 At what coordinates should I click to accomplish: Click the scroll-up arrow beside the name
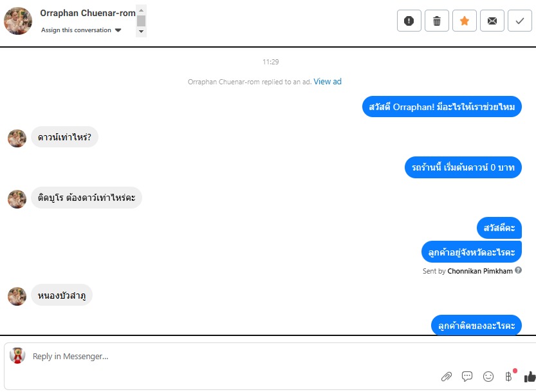[x=141, y=10]
